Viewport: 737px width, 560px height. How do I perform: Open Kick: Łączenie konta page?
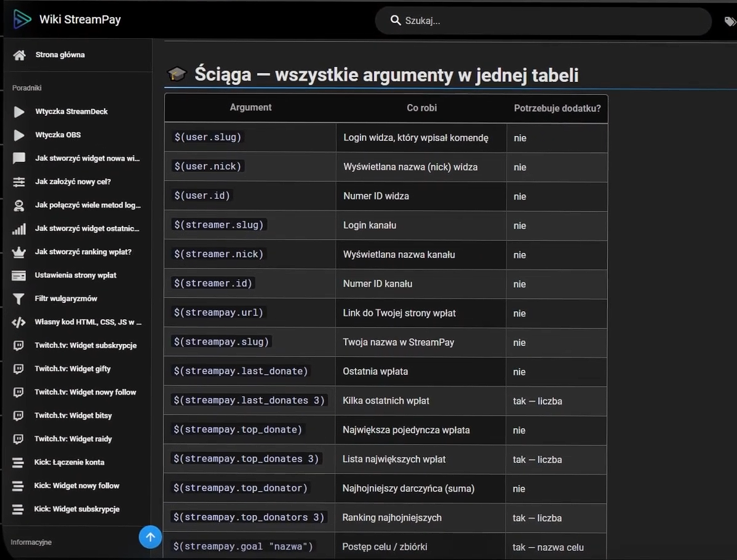69,462
